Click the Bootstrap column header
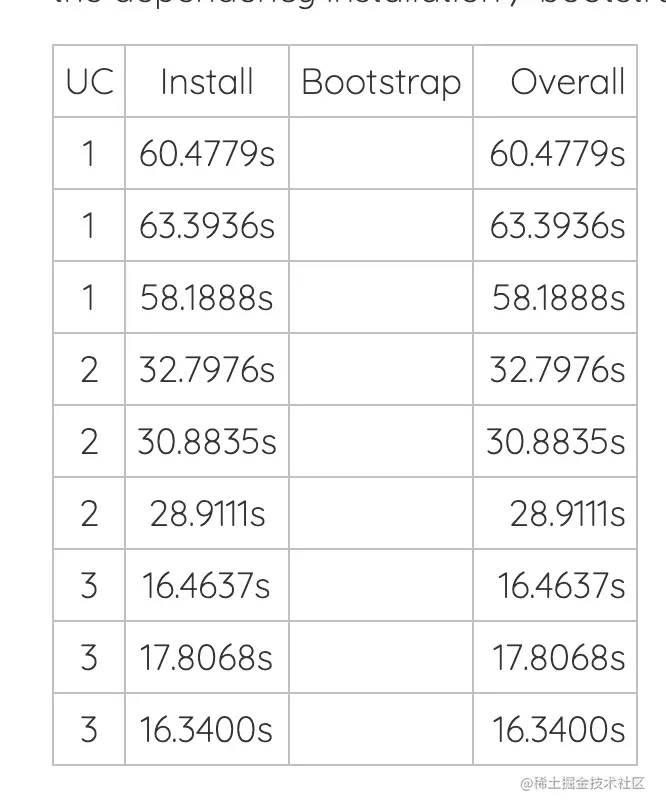The image size is (666, 812). 381,81
